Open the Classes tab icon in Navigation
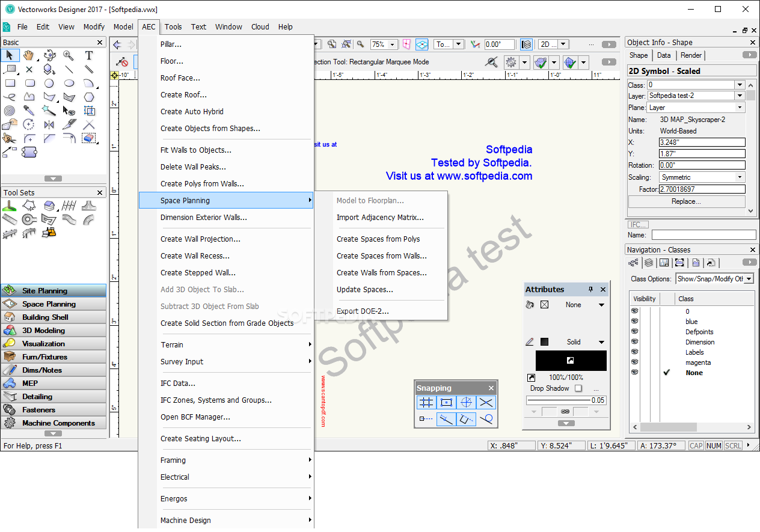This screenshot has height=532, width=760. click(633, 263)
